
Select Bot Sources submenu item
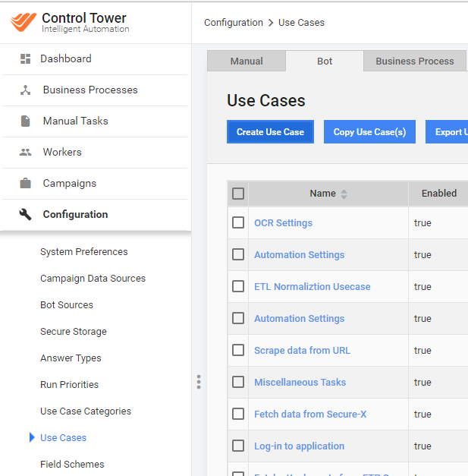point(67,304)
